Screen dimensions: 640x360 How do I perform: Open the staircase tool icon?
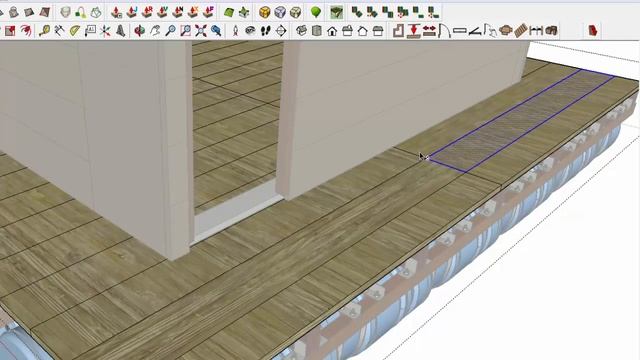coord(521,31)
